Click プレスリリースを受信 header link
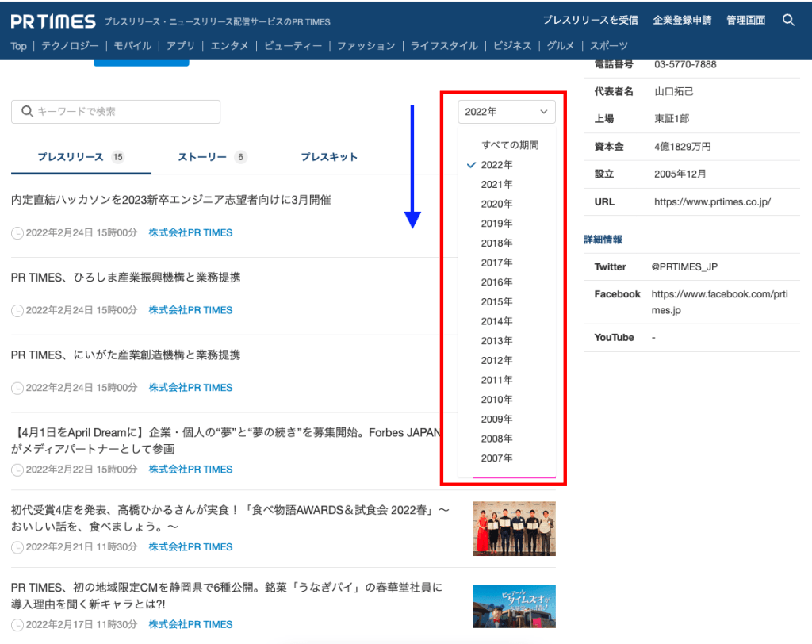This screenshot has width=812, height=644. (x=590, y=20)
